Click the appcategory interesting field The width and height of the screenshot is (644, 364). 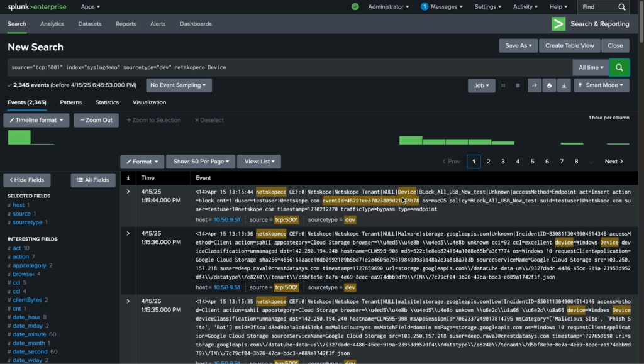(29, 265)
